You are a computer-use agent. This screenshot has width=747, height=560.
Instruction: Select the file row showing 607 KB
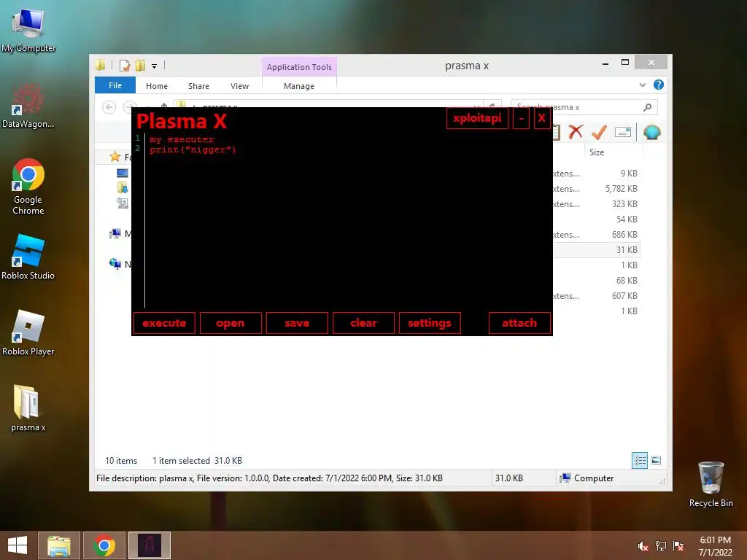[597, 296]
